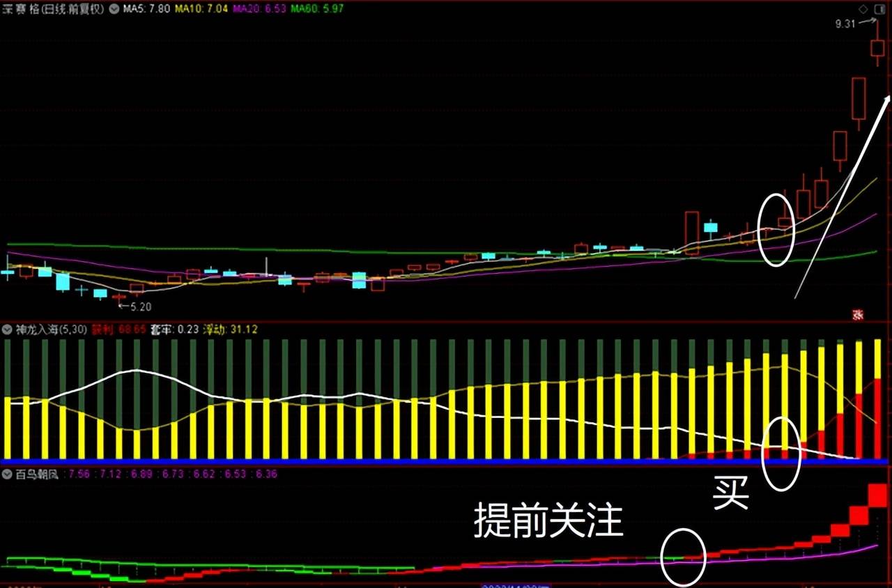Click the 百鸟朝凤 indicator name
The width and height of the screenshot is (892, 588).
tap(37, 474)
